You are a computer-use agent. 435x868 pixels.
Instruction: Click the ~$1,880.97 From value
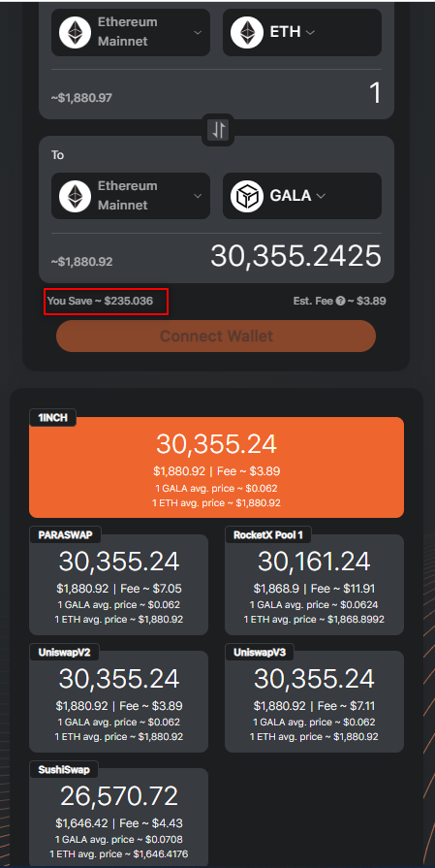coord(81,98)
